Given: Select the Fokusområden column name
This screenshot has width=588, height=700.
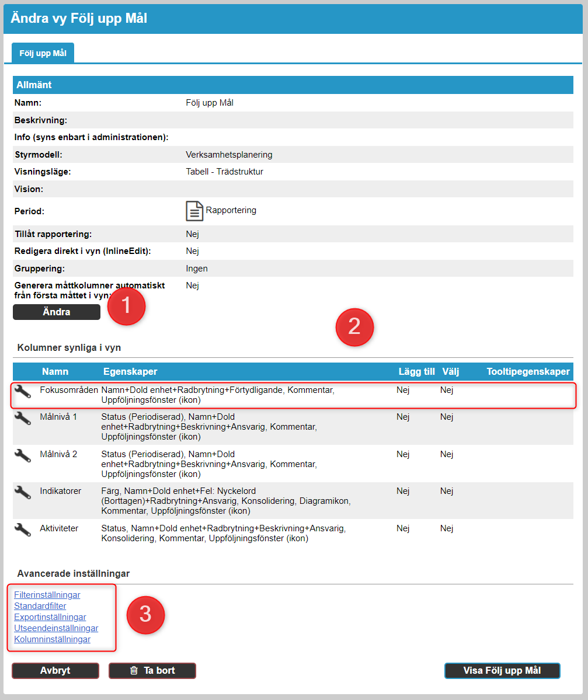Looking at the screenshot, I should click(69, 390).
